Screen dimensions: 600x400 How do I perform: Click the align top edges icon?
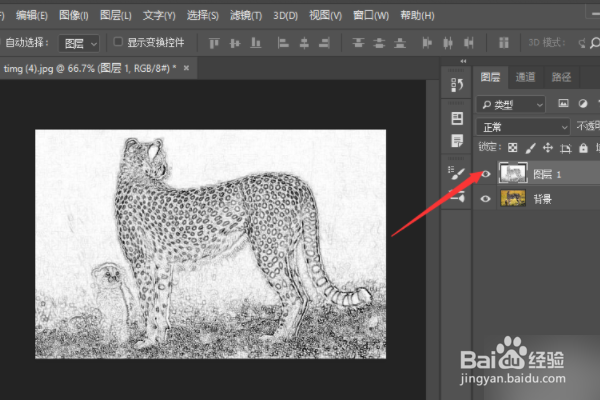click(214, 43)
